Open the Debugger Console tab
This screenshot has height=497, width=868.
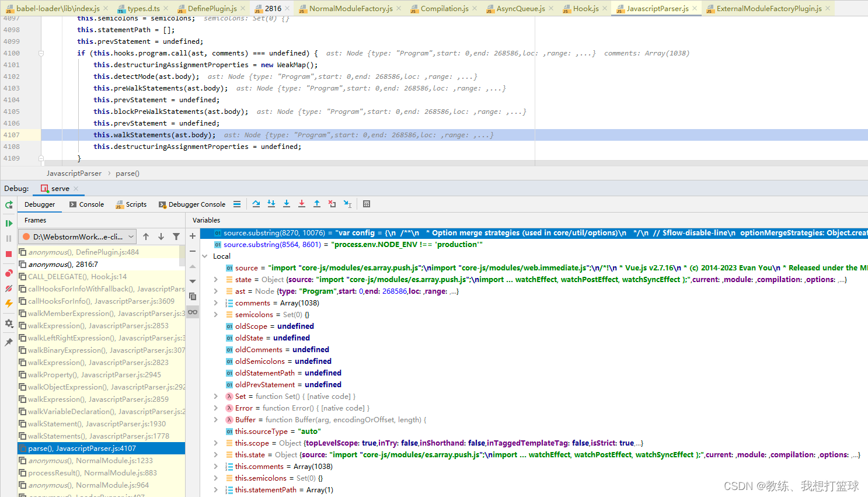(191, 204)
